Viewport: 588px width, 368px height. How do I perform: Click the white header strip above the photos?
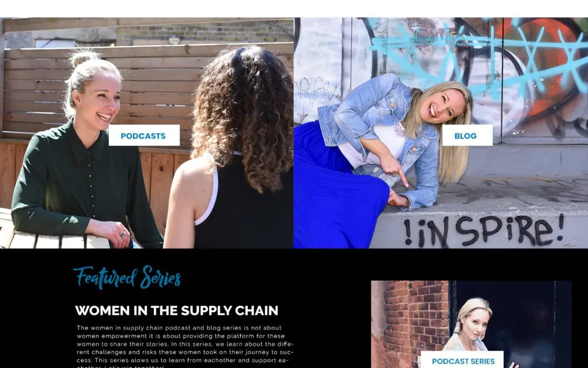pos(294,8)
